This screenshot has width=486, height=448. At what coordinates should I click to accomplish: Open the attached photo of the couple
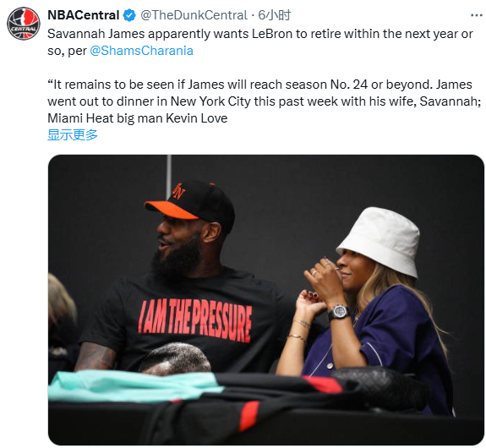[266, 300]
